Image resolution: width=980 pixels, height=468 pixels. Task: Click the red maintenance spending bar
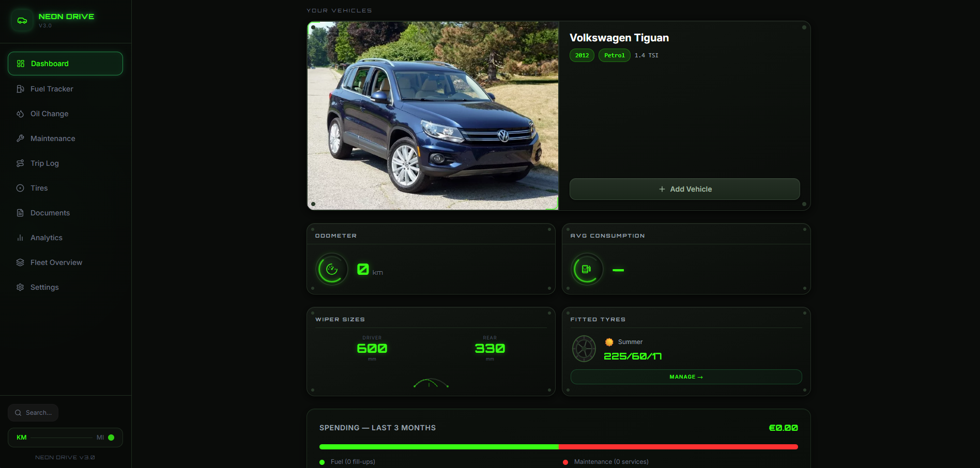click(x=678, y=447)
